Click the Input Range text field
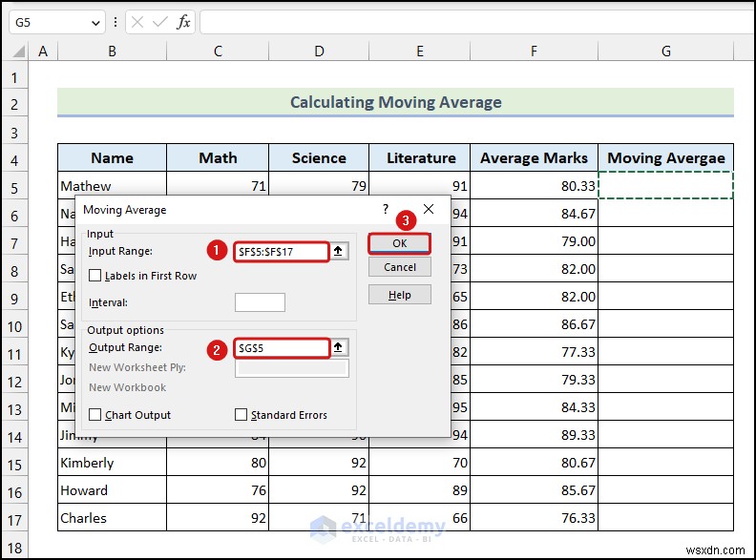 [x=281, y=252]
